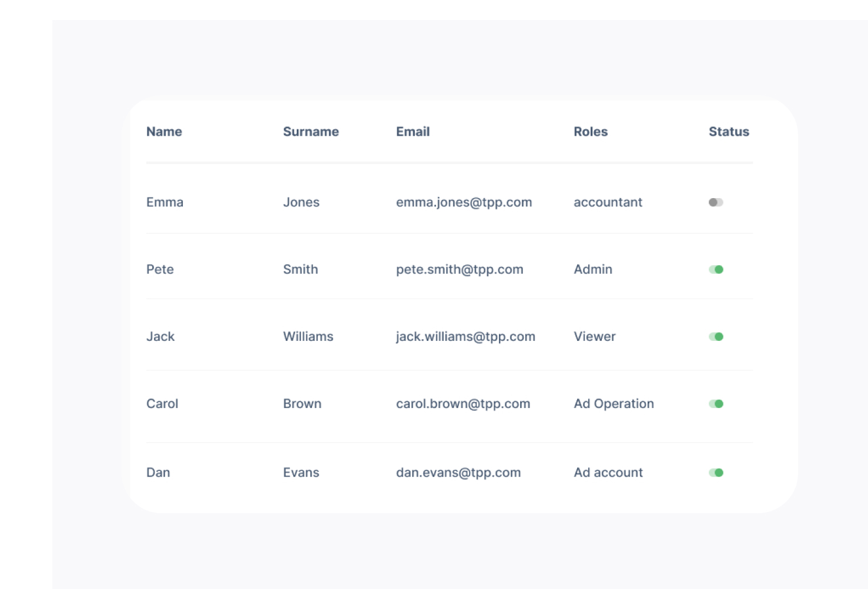Viewport: 868px width, 589px height.
Task: Click pete.smith@tpp.com email
Action: click(460, 269)
